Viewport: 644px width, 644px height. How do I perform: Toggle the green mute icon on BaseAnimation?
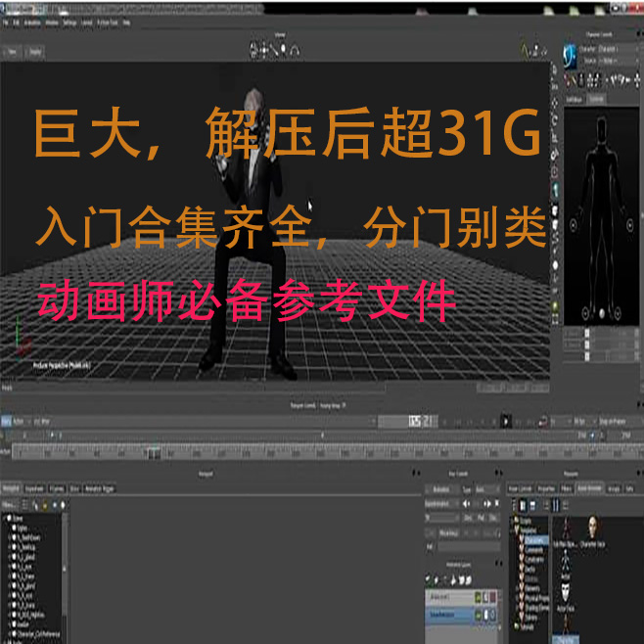[479, 615]
